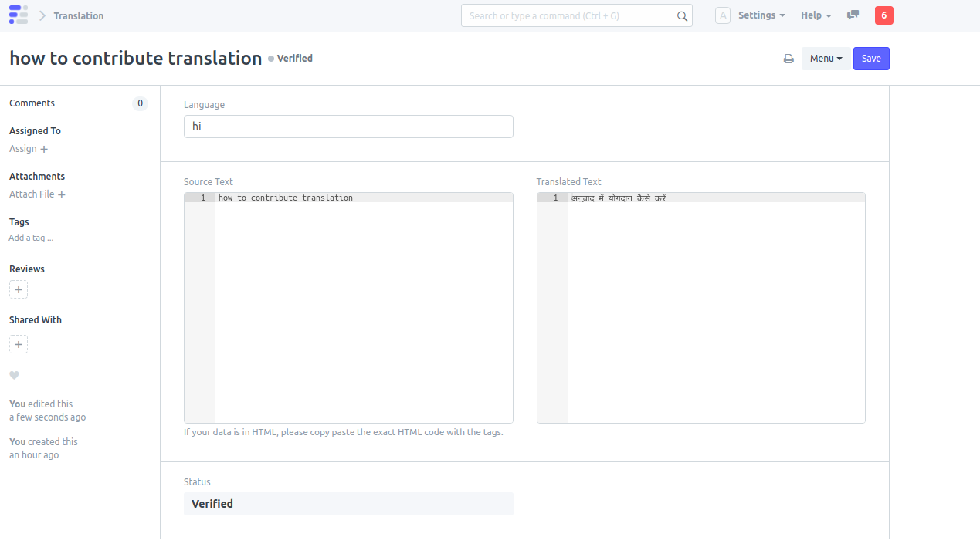Click in the Source Text editor
The image size is (980, 554).
[363, 309]
